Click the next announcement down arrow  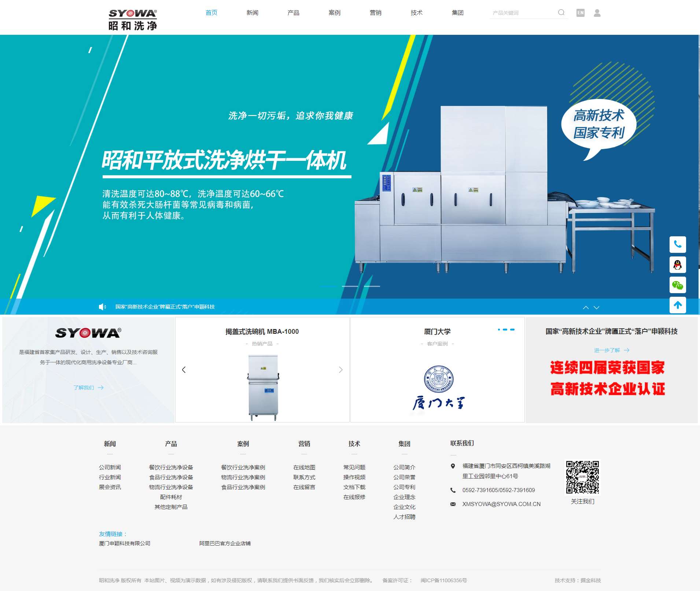[x=596, y=308]
